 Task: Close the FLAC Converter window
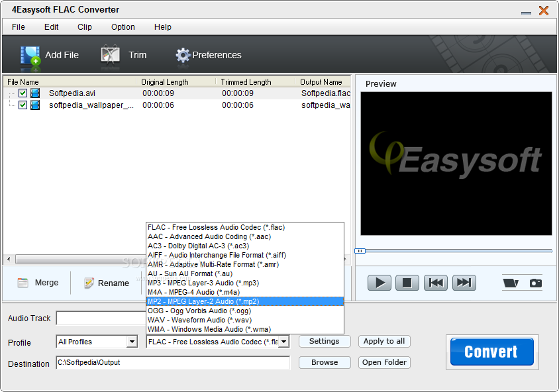point(544,11)
